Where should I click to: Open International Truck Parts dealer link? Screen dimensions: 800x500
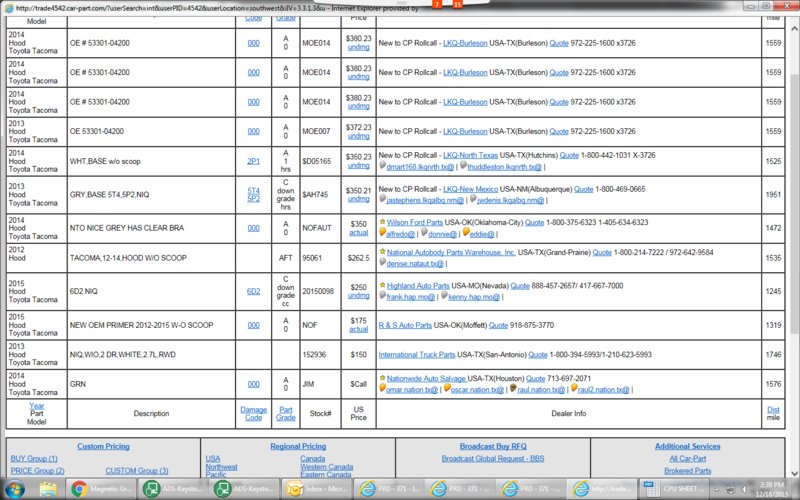pyautogui.click(x=417, y=355)
